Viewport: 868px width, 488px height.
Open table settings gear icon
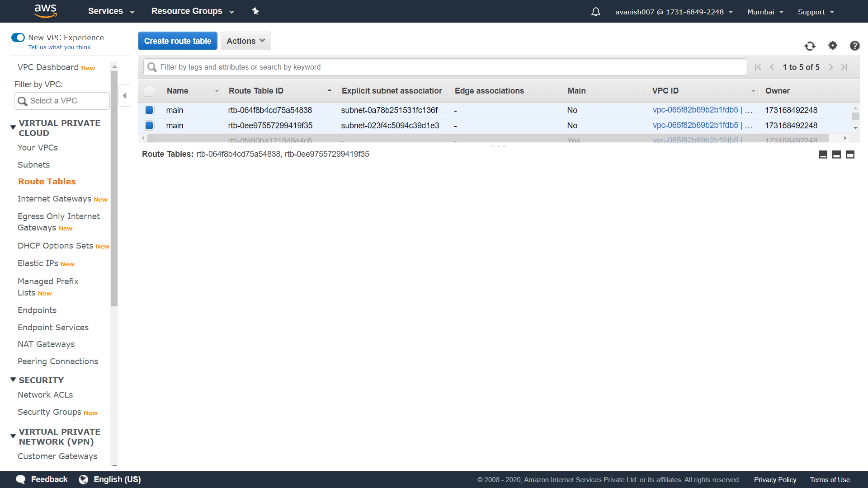point(832,46)
